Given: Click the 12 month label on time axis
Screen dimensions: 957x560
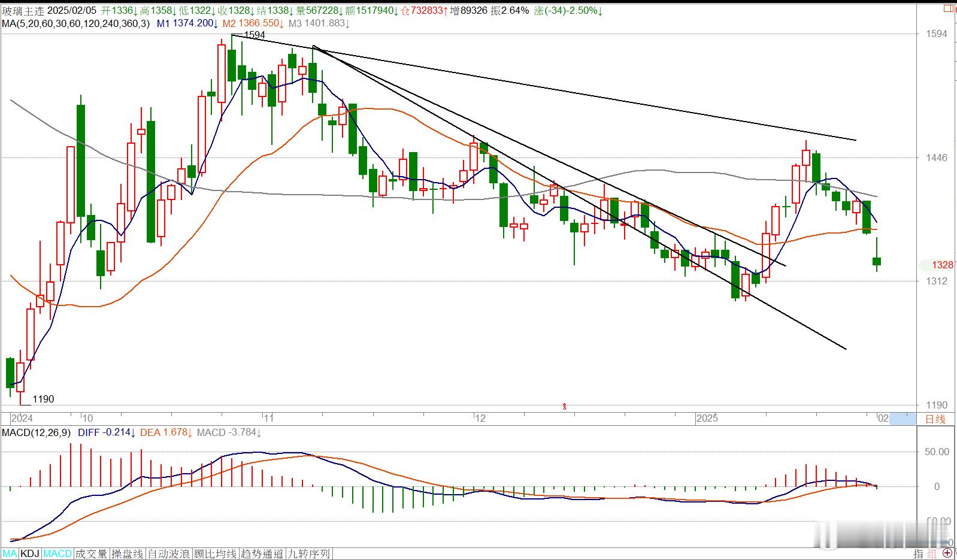Looking at the screenshot, I should pyautogui.click(x=480, y=419).
